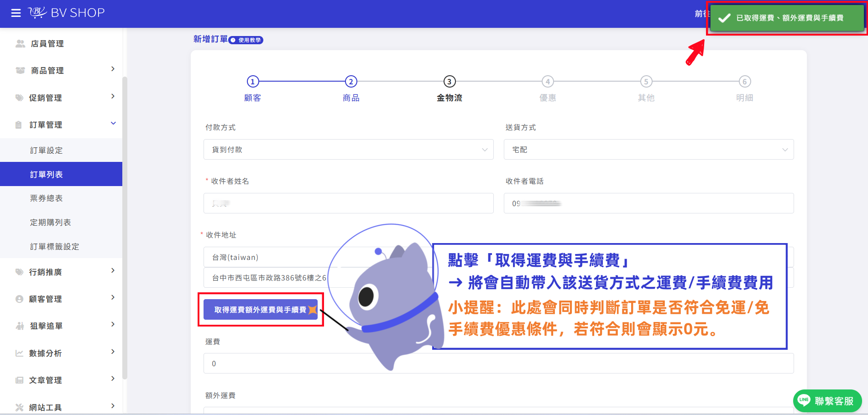
Task: Click the 促銷管理 tag icon
Action: (x=19, y=98)
